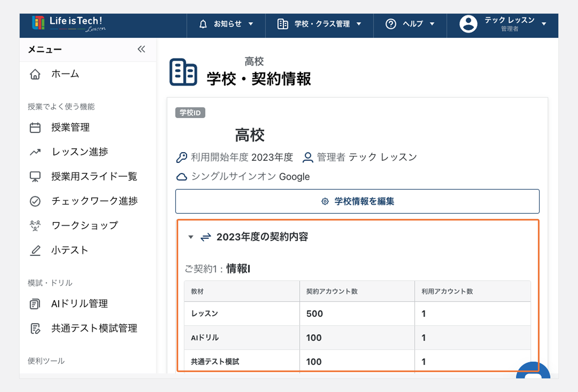Open レッスン進捗 menu item

pyautogui.click(x=80, y=152)
